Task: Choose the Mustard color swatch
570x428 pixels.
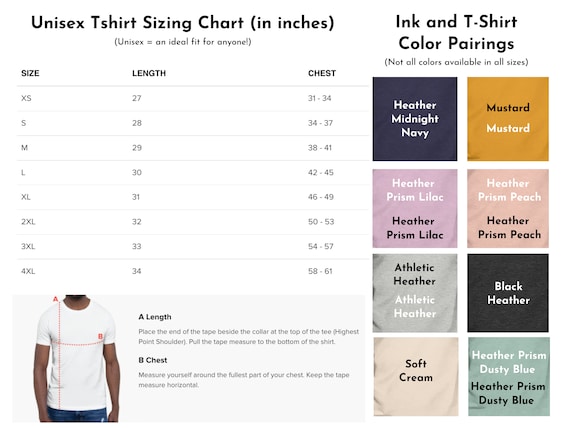Action: click(508, 119)
